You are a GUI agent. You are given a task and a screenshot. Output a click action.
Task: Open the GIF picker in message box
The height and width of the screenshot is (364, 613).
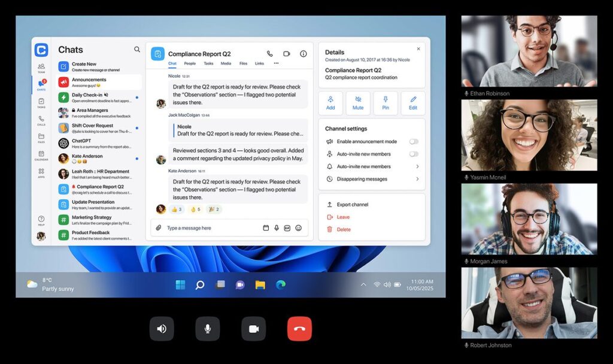pyautogui.click(x=287, y=228)
